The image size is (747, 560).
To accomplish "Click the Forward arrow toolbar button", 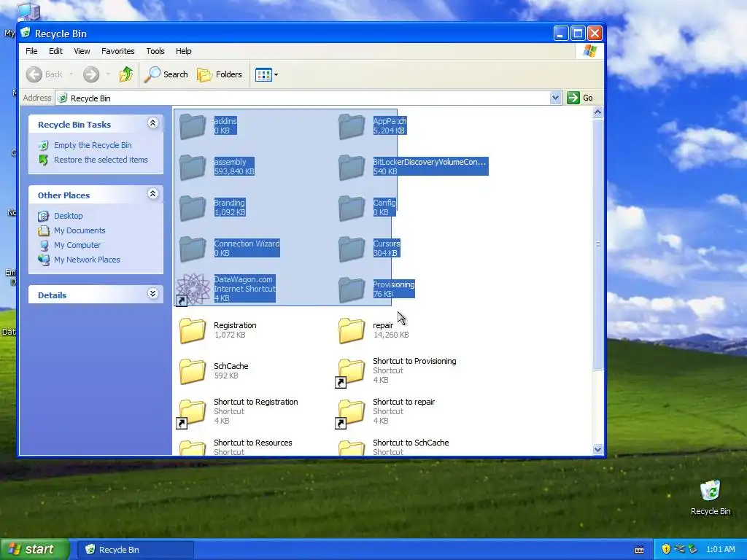I will 91,74.
